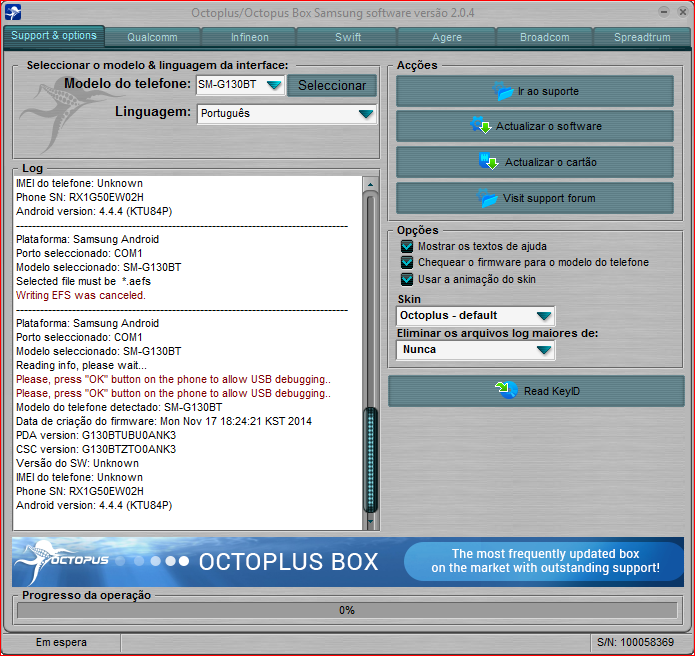The image size is (695, 656).
Task: Click the Data de criação do firmware line
Action: (x=164, y=421)
